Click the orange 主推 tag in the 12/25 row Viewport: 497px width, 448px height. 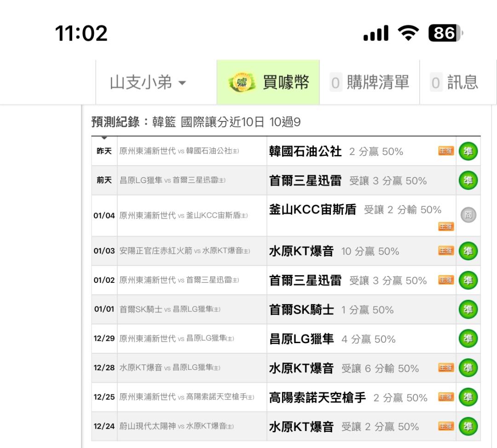click(446, 396)
